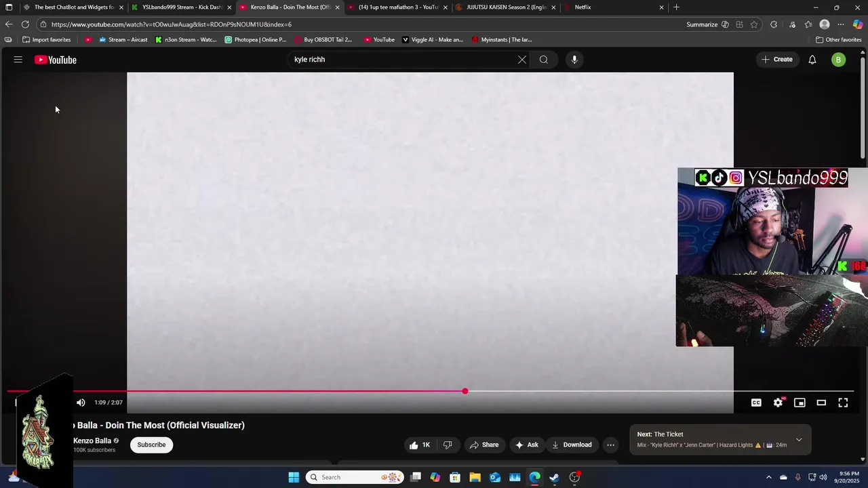
Task: Switch to '1up tee mafiathon 3' tab
Action: click(x=399, y=7)
